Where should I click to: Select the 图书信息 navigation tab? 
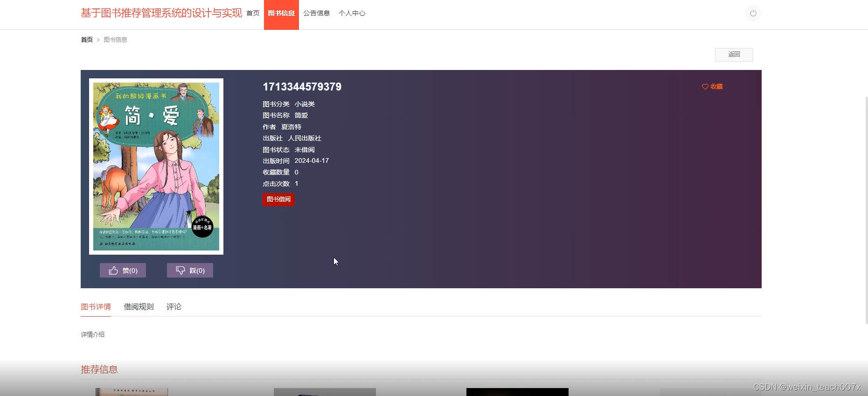[x=281, y=14]
